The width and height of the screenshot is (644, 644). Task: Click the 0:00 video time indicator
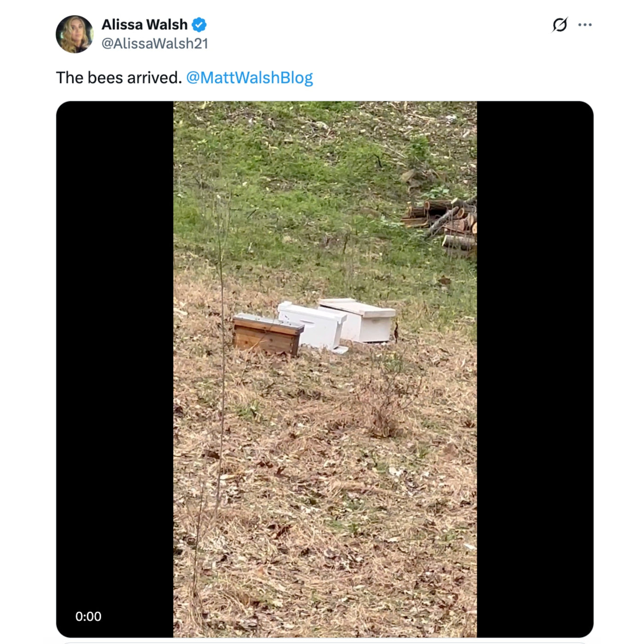coord(88,616)
